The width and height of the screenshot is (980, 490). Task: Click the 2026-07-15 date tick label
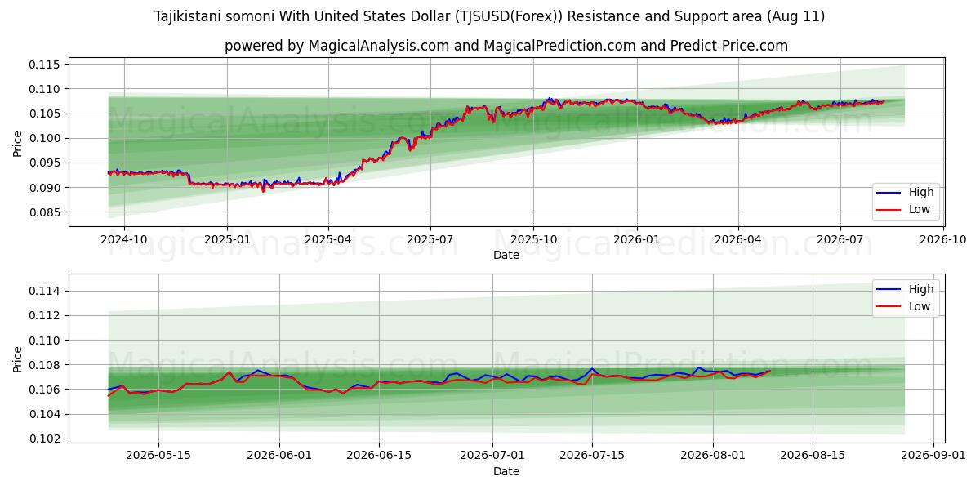click(592, 457)
